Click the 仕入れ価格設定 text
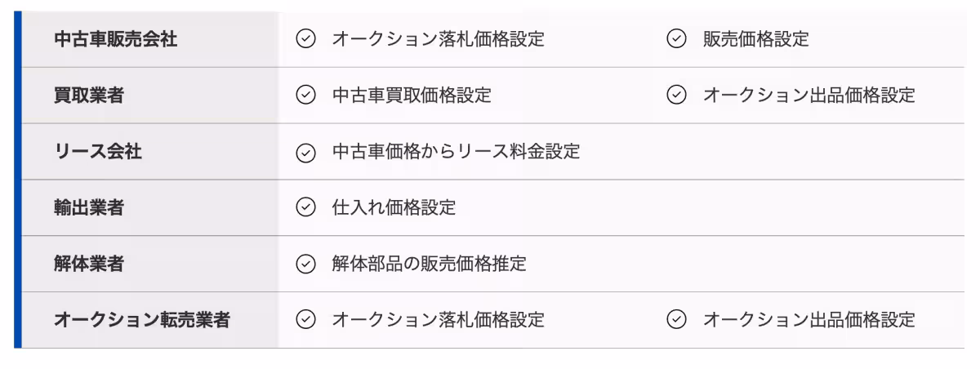This screenshot has height=369, width=980. (x=394, y=207)
